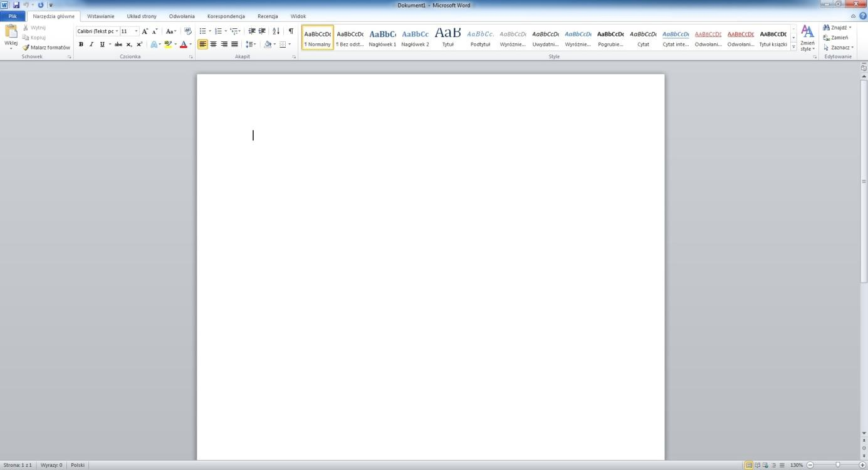Open the highlight color dropdown arrow
Viewport: 868px width, 470px height.
pos(175,44)
